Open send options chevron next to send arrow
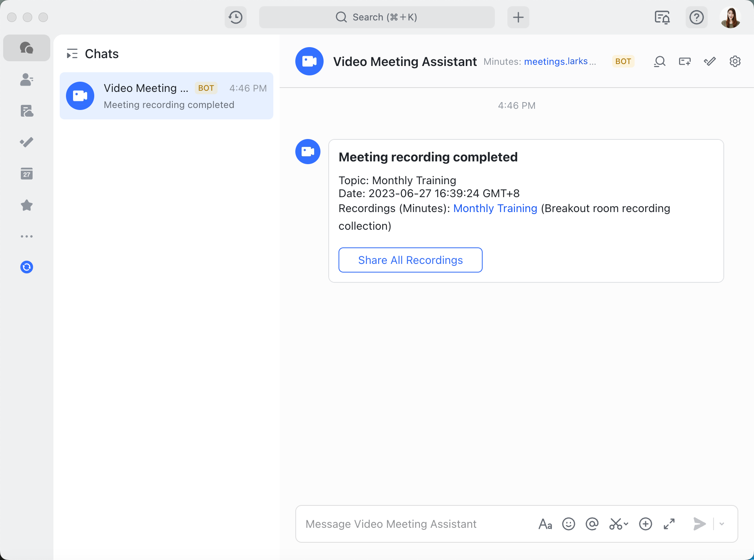754x560 pixels. 722,523
